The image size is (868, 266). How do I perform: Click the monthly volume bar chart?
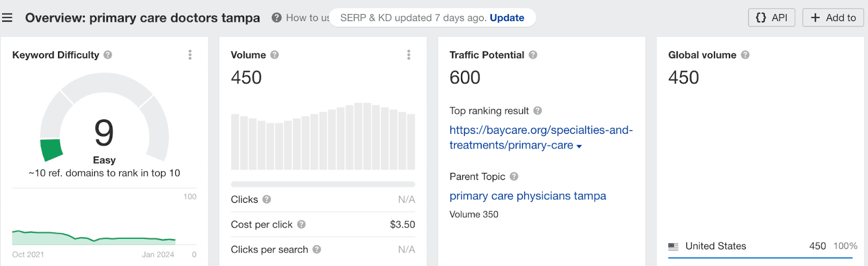(x=323, y=138)
